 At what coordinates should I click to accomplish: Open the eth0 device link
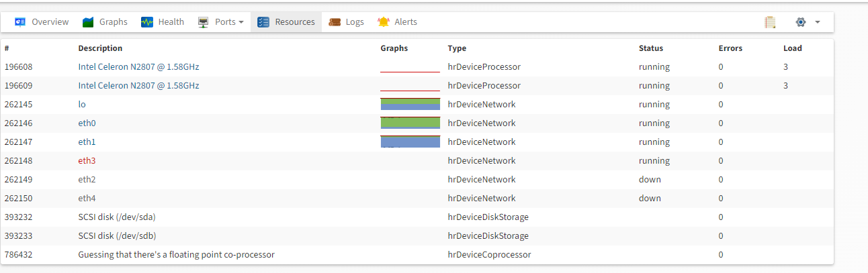[x=87, y=123]
